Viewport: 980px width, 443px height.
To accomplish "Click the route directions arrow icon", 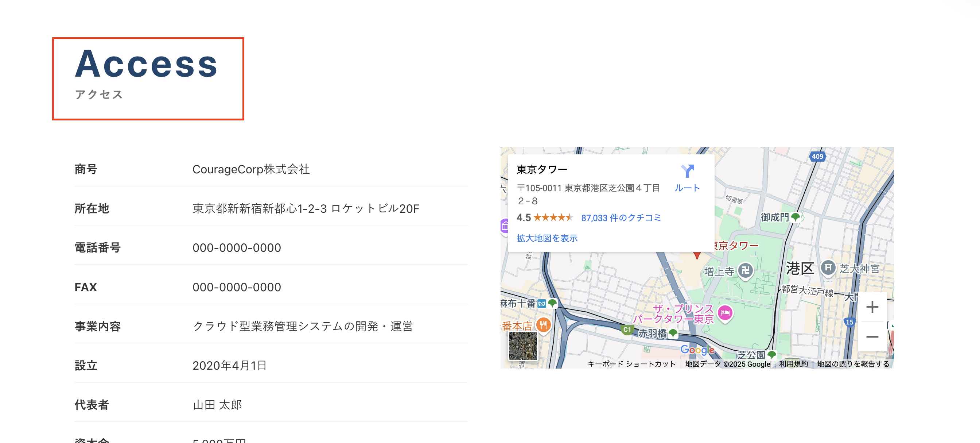I will click(x=688, y=171).
